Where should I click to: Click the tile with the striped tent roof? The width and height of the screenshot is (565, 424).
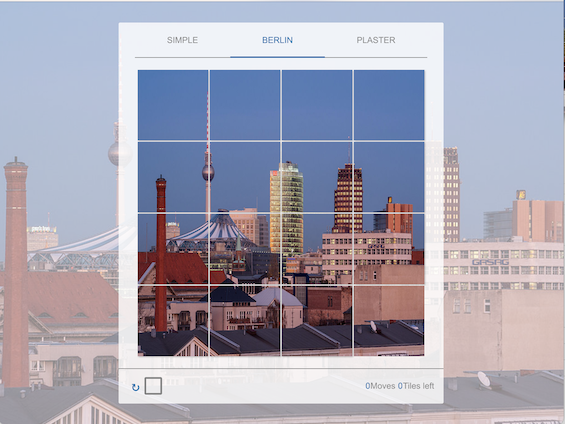(245, 249)
